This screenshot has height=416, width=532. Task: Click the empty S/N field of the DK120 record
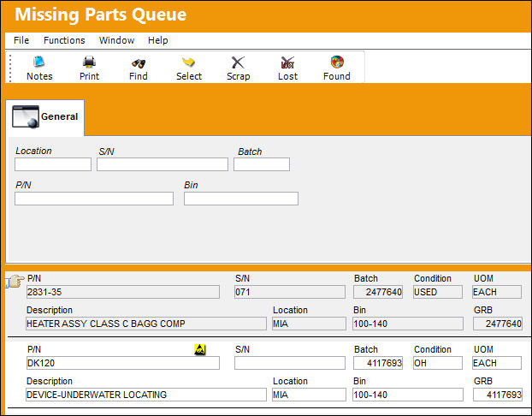point(290,363)
